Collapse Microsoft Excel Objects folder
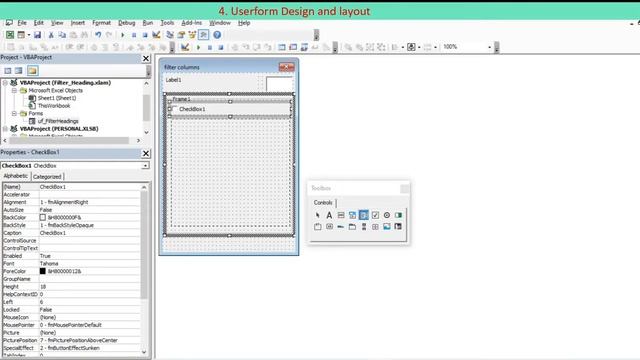Screen dimensions: 640x360 (x=14, y=91)
